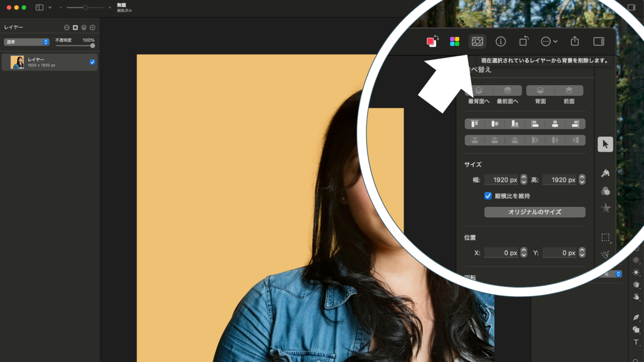
Task: Click the 幅 width stepper arrows
Action: tap(524, 180)
